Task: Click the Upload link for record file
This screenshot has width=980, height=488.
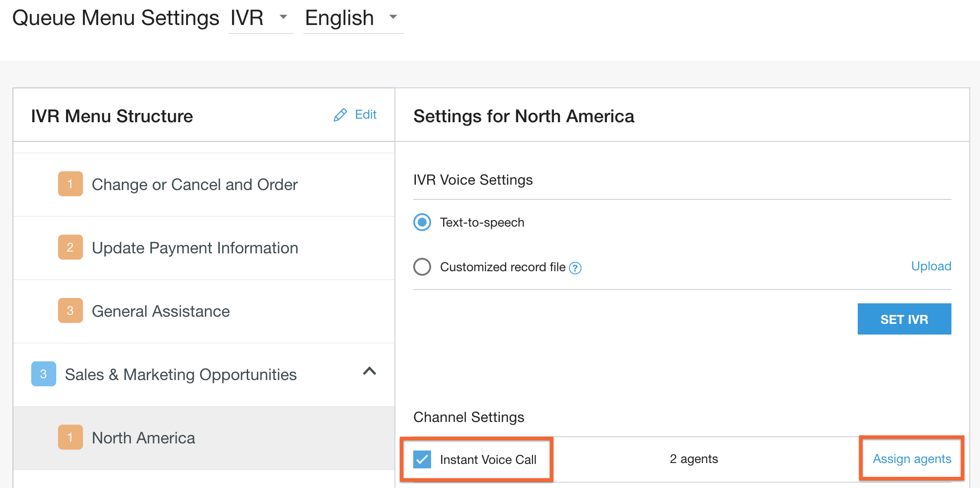Action: pyautogui.click(x=931, y=266)
